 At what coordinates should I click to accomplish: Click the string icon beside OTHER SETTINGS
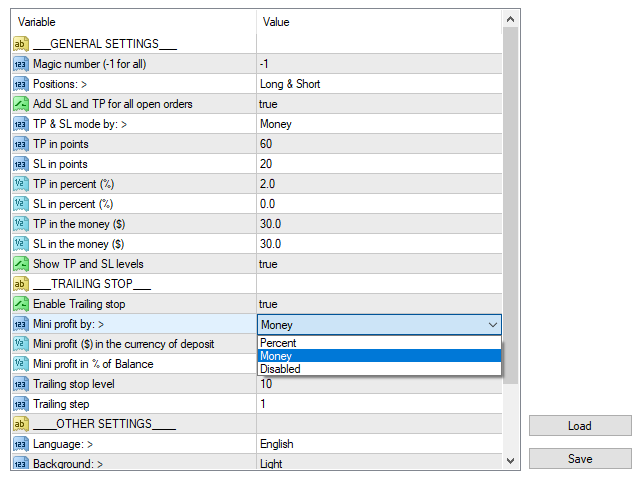(x=20, y=424)
